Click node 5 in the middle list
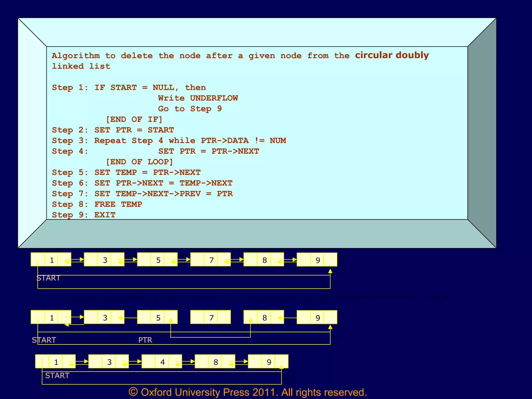Screen dimensions: 532x399 [158, 317]
